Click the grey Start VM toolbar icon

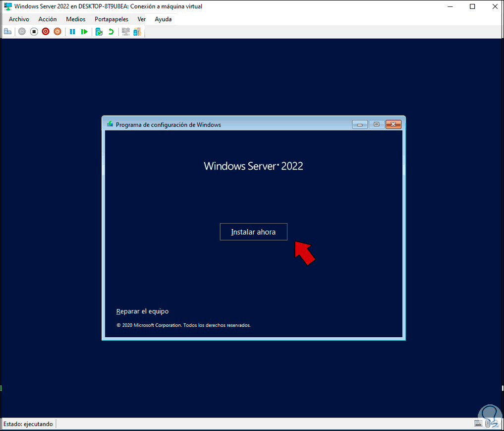coord(22,32)
